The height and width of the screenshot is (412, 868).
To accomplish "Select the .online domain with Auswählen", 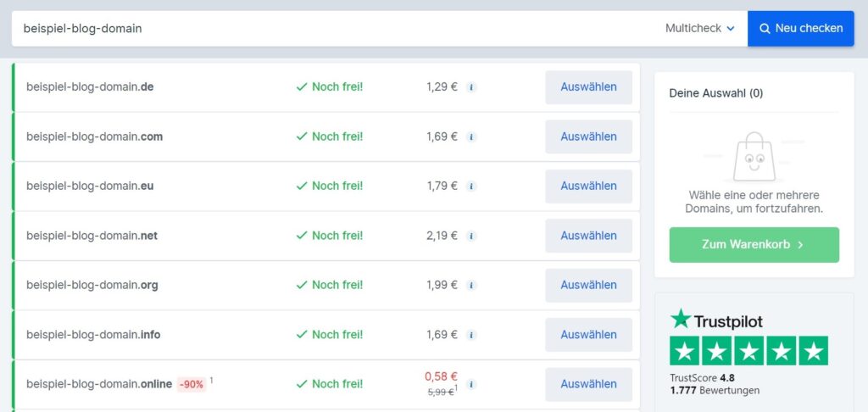I will pyautogui.click(x=588, y=384).
